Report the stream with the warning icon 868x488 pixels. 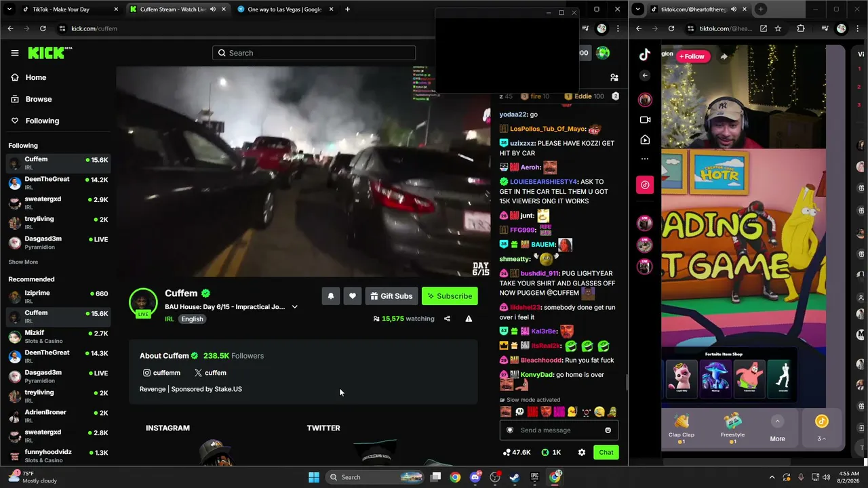pyautogui.click(x=469, y=319)
